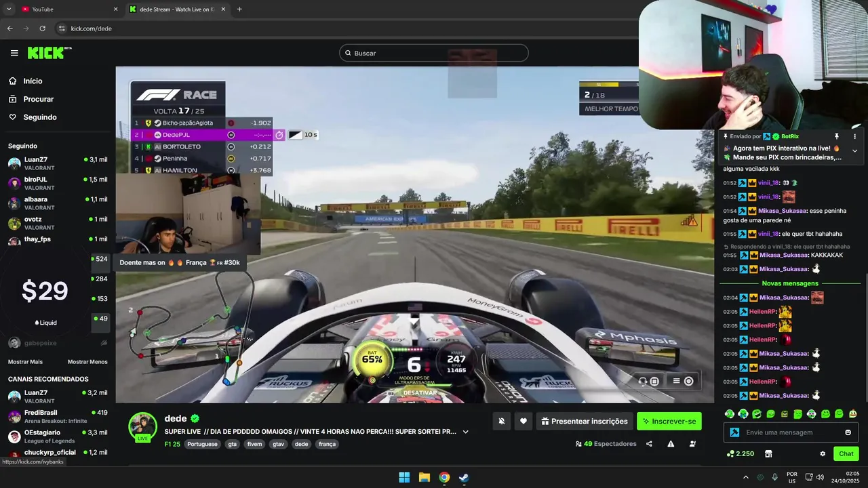Select the Portuguese tag

pos(202,445)
